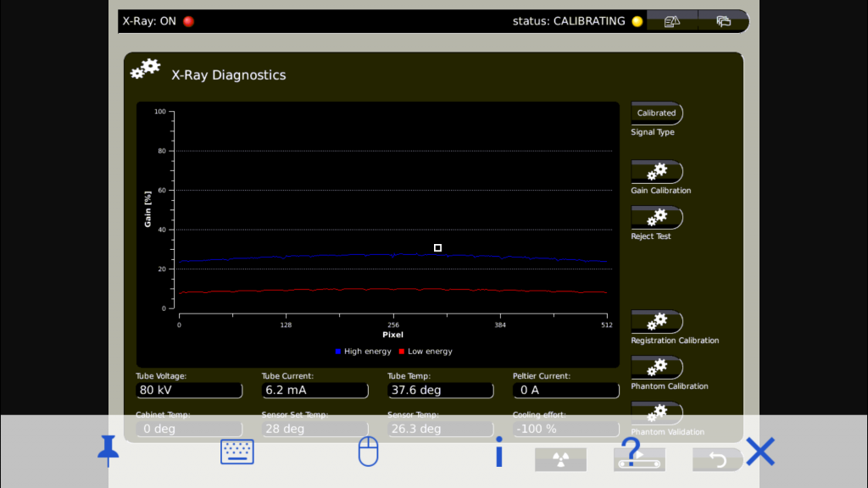
Task: Change the Calibrated signal type selector
Action: pos(657,113)
